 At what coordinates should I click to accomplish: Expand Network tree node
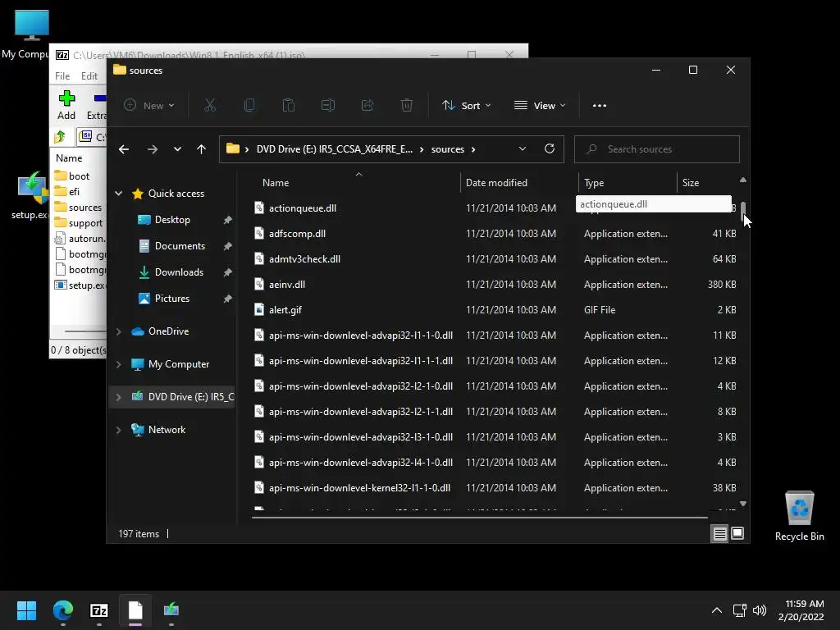[x=118, y=430]
